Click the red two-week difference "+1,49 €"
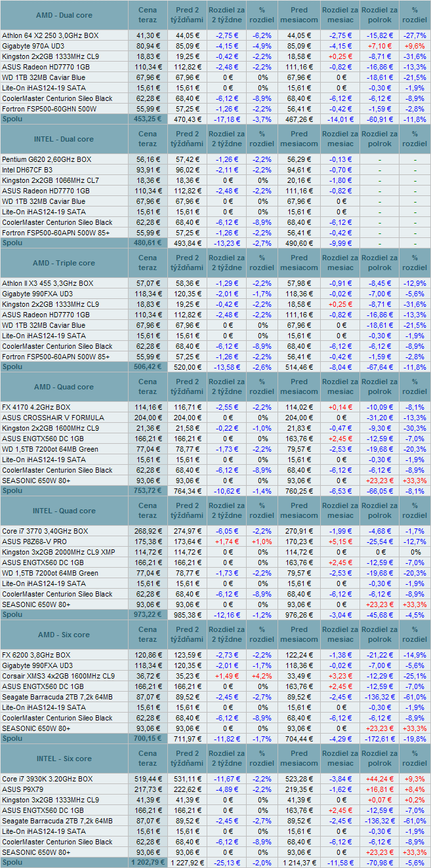 (x=226, y=677)
